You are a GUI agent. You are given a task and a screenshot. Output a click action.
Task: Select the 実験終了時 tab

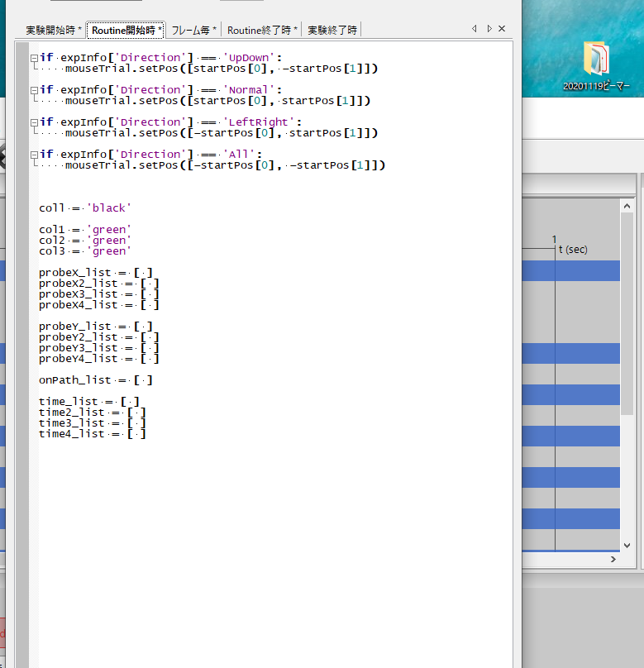pyautogui.click(x=332, y=31)
